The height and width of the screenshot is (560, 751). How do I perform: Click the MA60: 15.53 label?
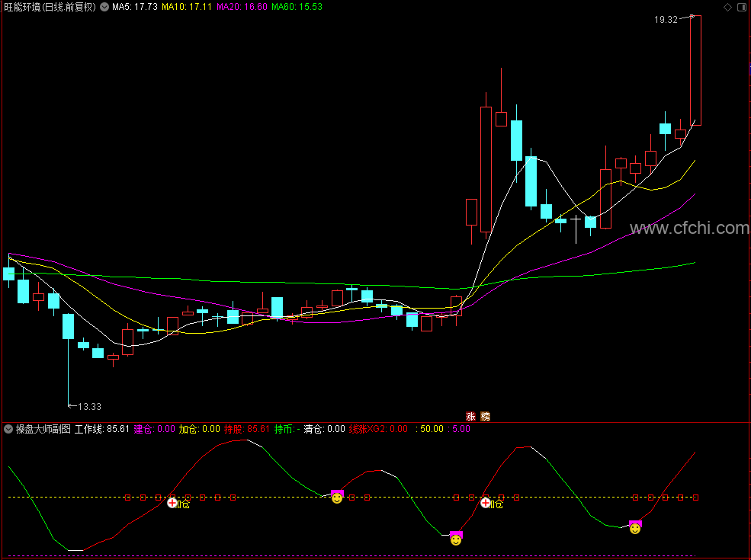coord(297,7)
